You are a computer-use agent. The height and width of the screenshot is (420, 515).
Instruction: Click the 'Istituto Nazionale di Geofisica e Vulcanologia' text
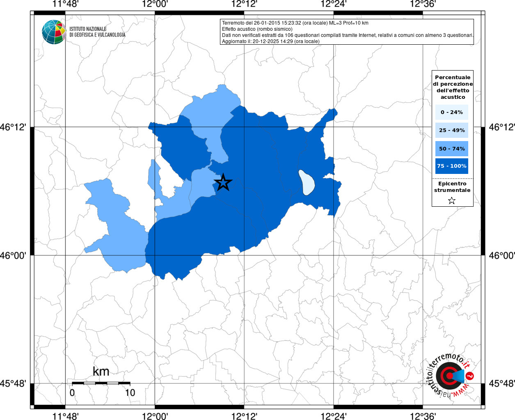(97, 32)
